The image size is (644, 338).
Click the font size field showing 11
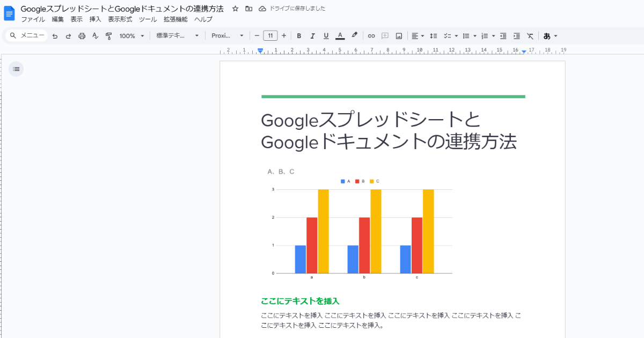click(270, 36)
